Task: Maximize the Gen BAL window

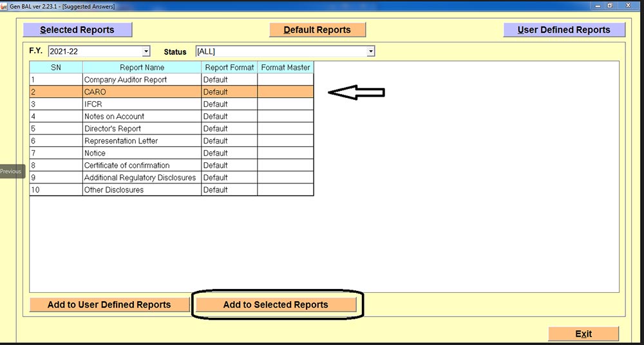Action: pos(610,6)
